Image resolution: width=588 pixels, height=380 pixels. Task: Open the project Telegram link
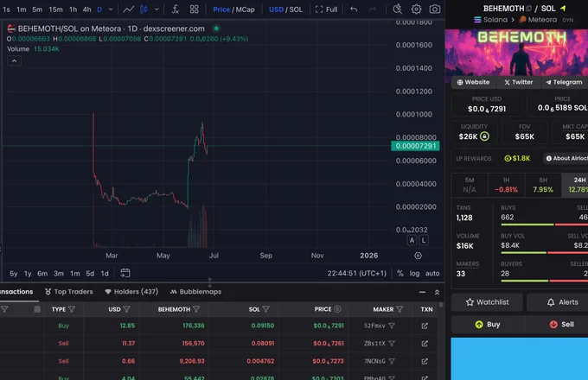pyautogui.click(x=564, y=82)
